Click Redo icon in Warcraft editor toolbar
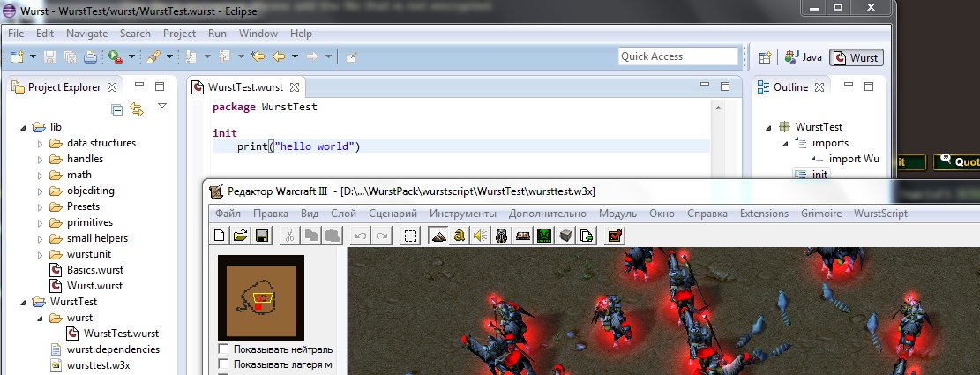This screenshot has width=980, height=375. 382,236
